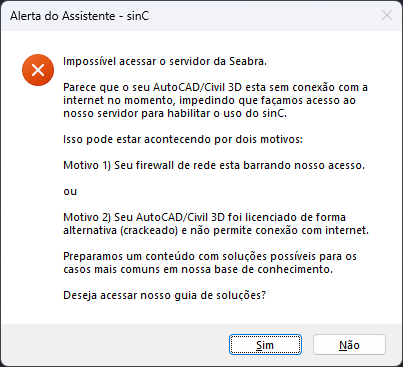Image resolution: width=403 pixels, height=367 pixels.
Task: Click the line Impossível acessar o servidor
Action: [165, 62]
